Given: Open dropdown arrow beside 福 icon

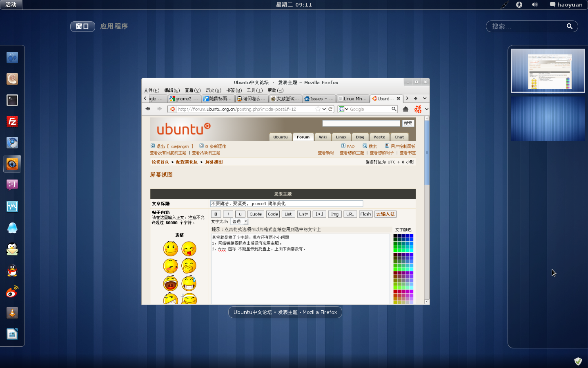Looking at the screenshot, I should [426, 109].
